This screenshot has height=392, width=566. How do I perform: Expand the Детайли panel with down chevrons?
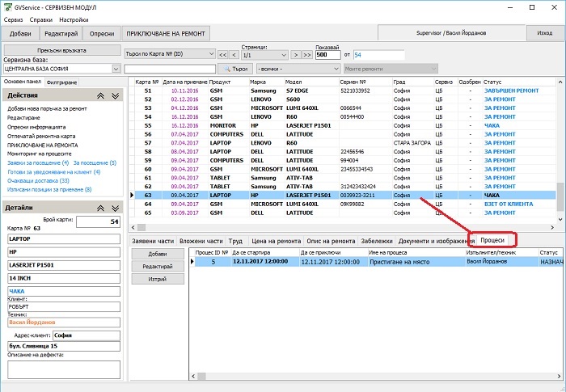[x=115, y=209]
